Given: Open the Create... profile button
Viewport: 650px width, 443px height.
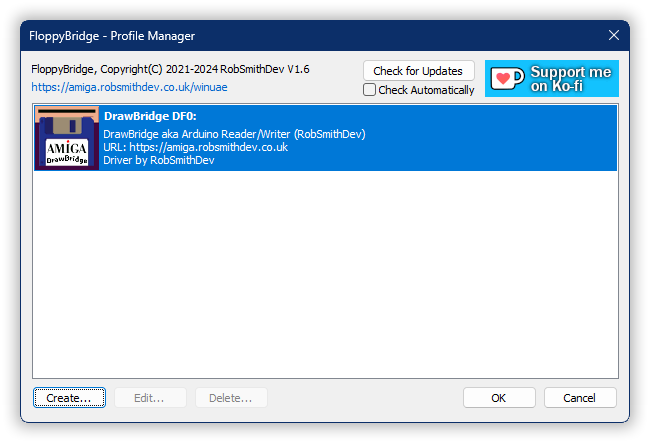Looking at the screenshot, I should click(69, 398).
